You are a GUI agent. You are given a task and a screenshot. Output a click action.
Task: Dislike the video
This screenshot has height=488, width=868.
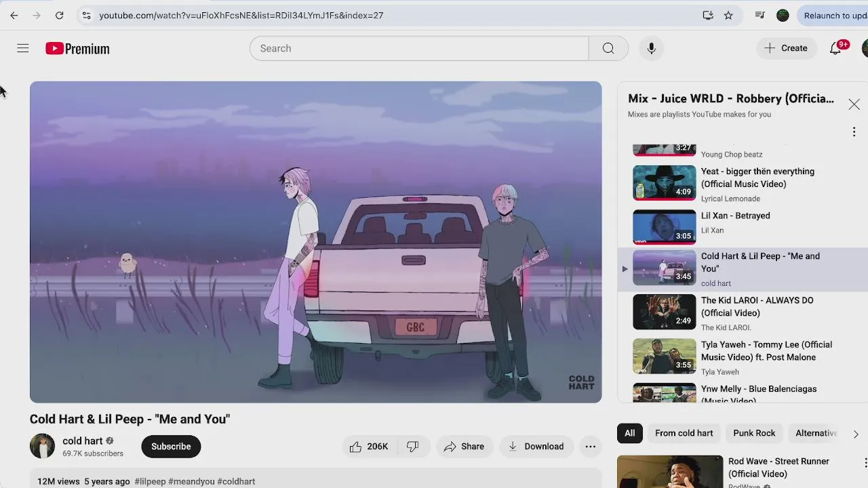[x=413, y=446]
